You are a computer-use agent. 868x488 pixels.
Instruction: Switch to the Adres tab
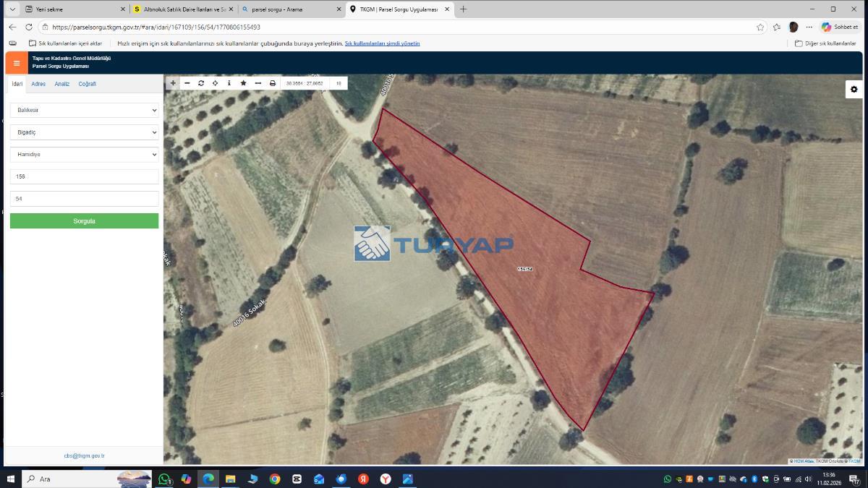point(38,84)
